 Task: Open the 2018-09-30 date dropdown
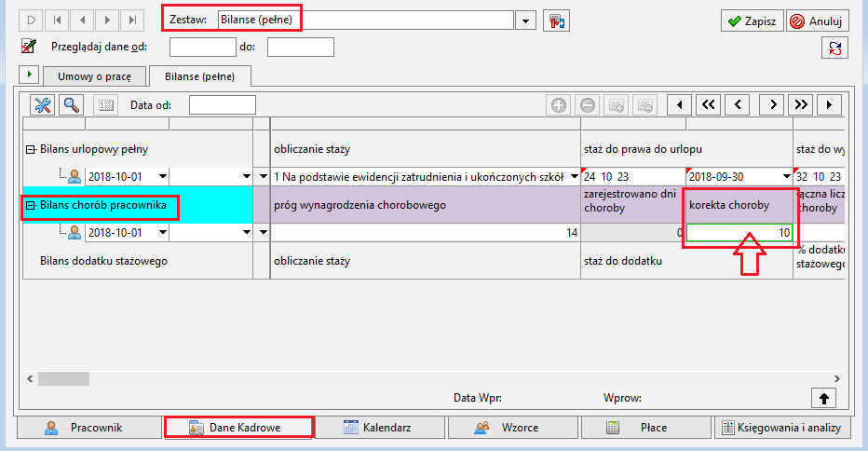click(x=786, y=177)
